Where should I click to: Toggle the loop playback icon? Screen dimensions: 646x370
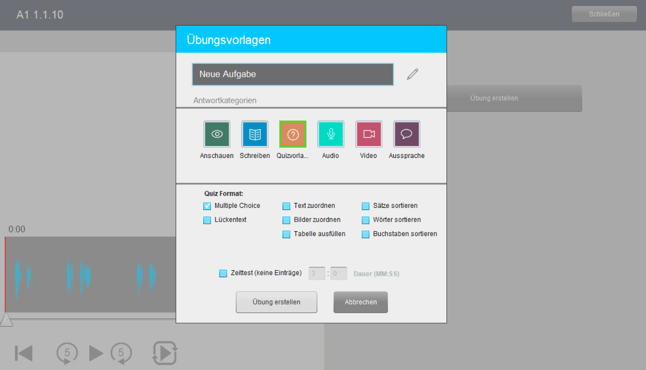pos(165,353)
